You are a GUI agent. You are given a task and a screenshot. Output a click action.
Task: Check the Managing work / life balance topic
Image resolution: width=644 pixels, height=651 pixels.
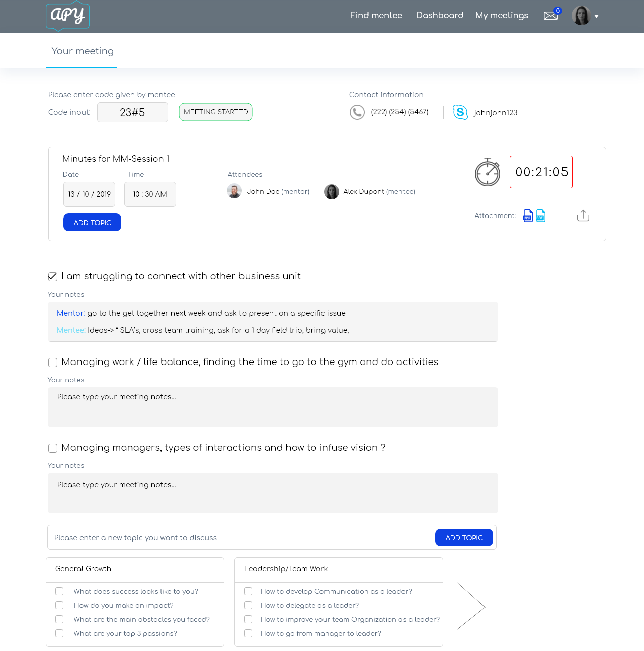tap(53, 363)
